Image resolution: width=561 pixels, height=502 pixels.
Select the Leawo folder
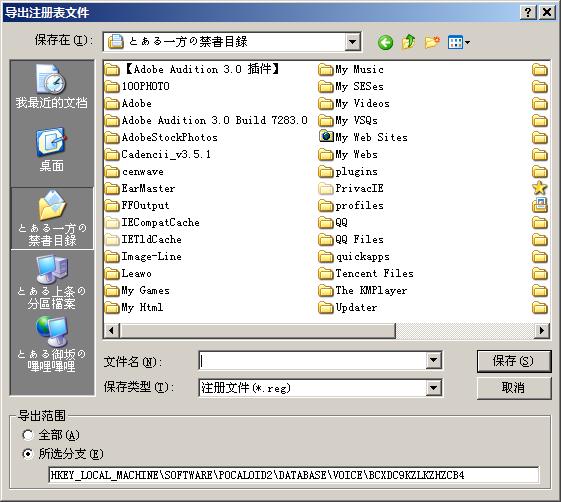[x=128, y=273]
